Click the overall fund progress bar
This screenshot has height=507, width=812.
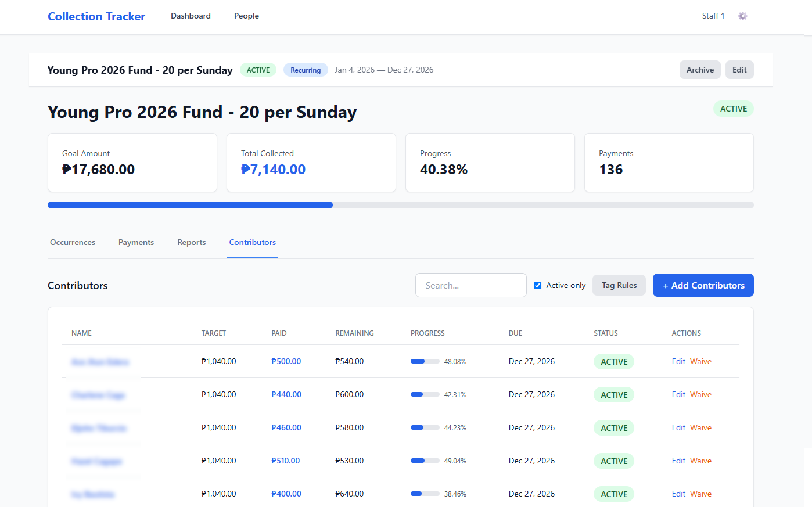pyautogui.click(x=400, y=205)
